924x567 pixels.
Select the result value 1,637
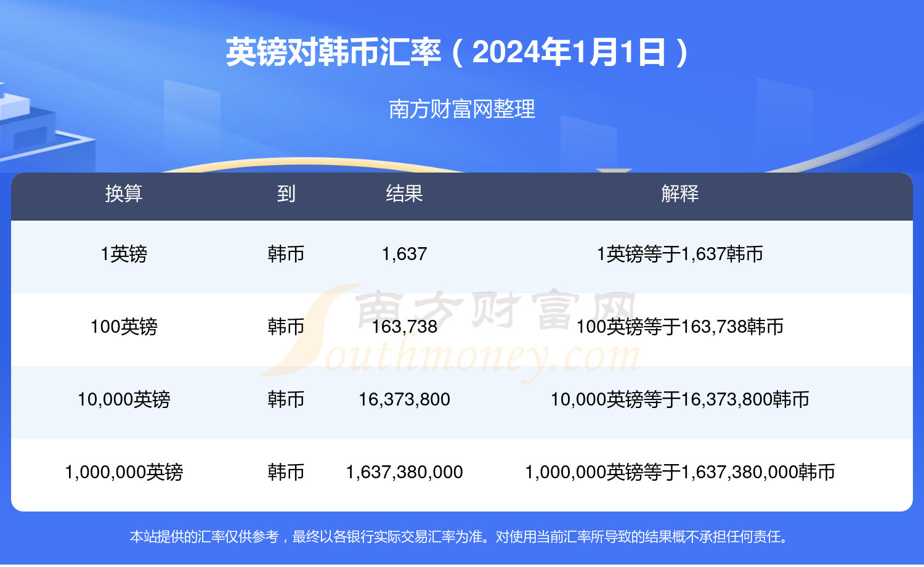coord(404,254)
